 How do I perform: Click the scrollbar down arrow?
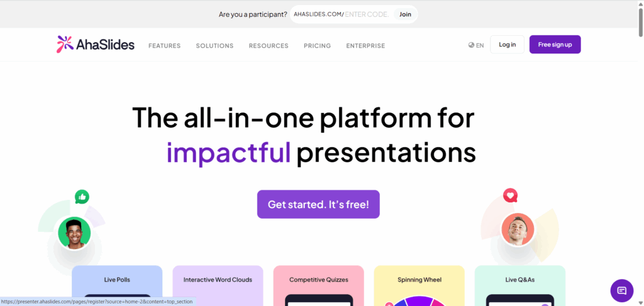point(640,302)
